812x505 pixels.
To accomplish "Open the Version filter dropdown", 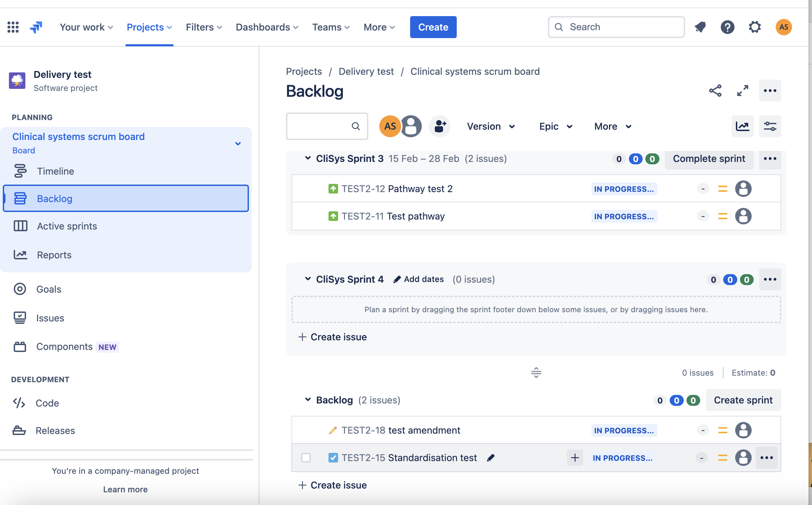I will pos(491,127).
